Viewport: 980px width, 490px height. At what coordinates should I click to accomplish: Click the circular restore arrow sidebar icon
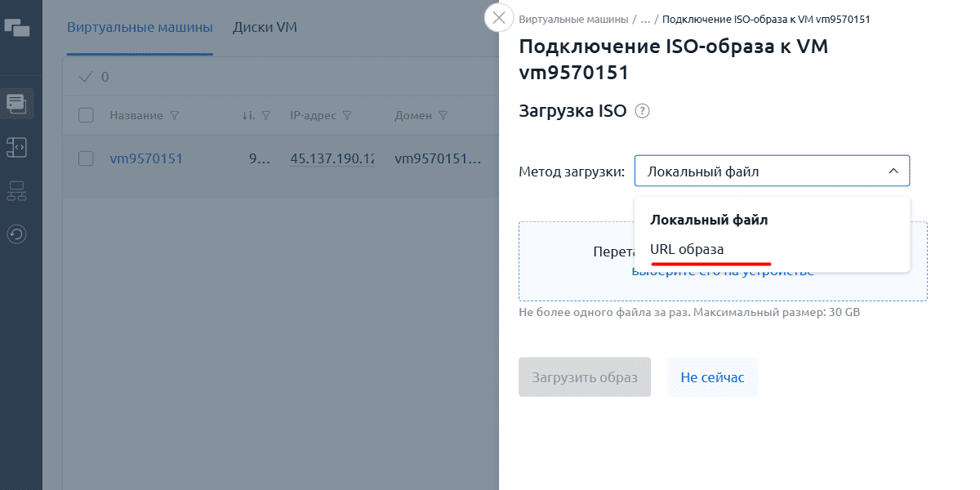[x=17, y=234]
